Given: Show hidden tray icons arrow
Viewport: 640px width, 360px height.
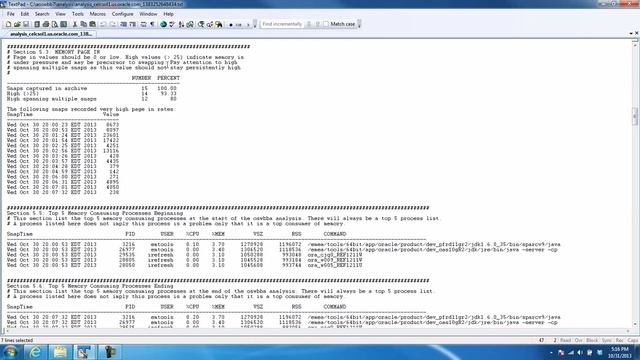Looking at the screenshot, I should (x=551, y=353).
